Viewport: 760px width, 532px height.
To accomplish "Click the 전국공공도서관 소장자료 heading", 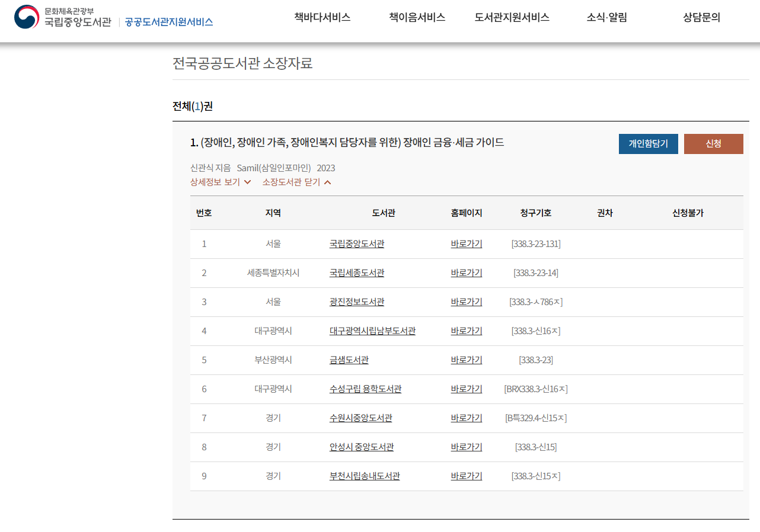I will (242, 63).
